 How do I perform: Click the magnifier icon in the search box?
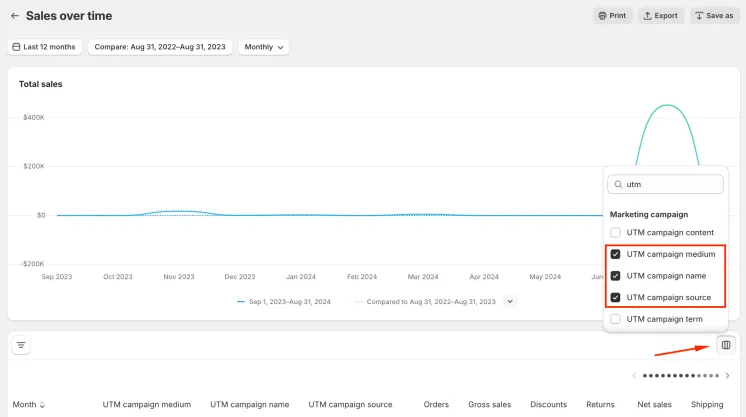click(618, 184)
